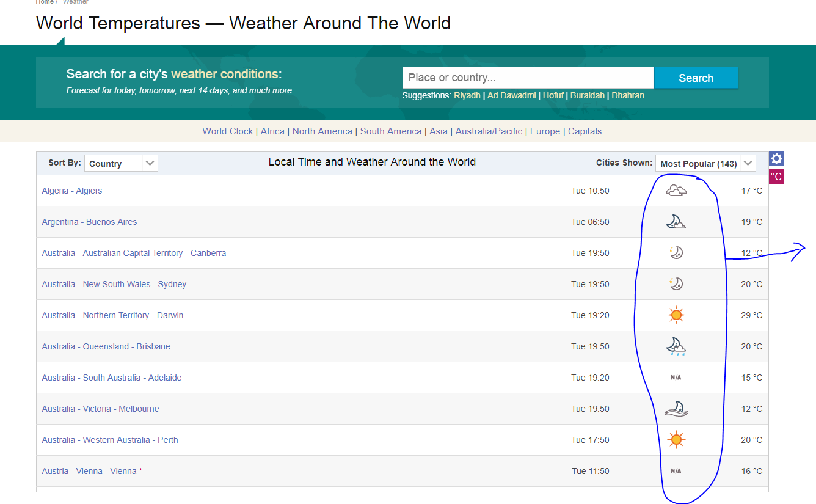Screen dimensions: 816x504
Task: Click the 29 °C temperature for Darwin
Action: [752, 315]
